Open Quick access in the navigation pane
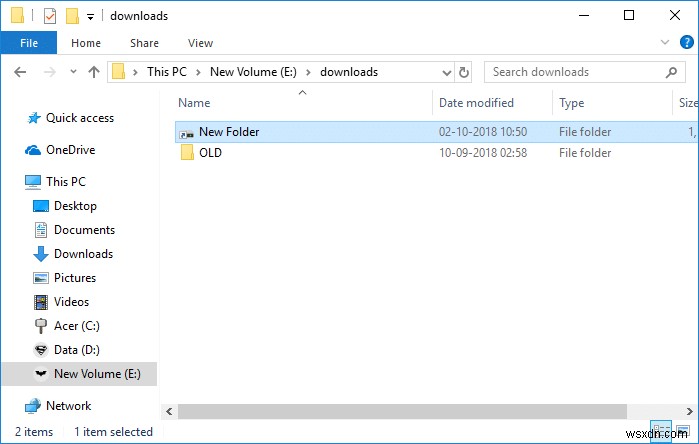Image resolution: width=699 pixels, height=444 pixels. point(80,118)
